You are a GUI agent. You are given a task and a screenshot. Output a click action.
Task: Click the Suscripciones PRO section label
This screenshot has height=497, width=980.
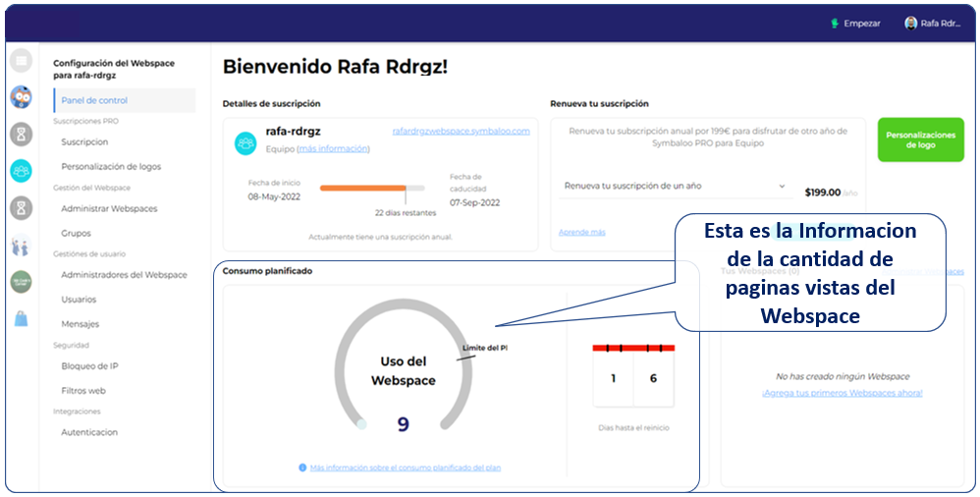click(x=85, y=121)
